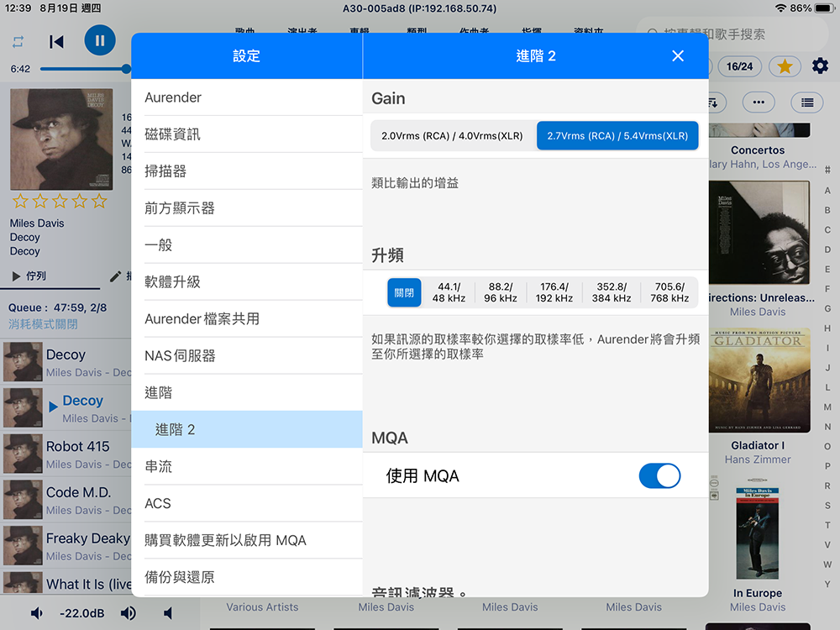Play Freaky Deaky in the queue
Viewport: 840px width, 630px height.
[x=66, y=546]
